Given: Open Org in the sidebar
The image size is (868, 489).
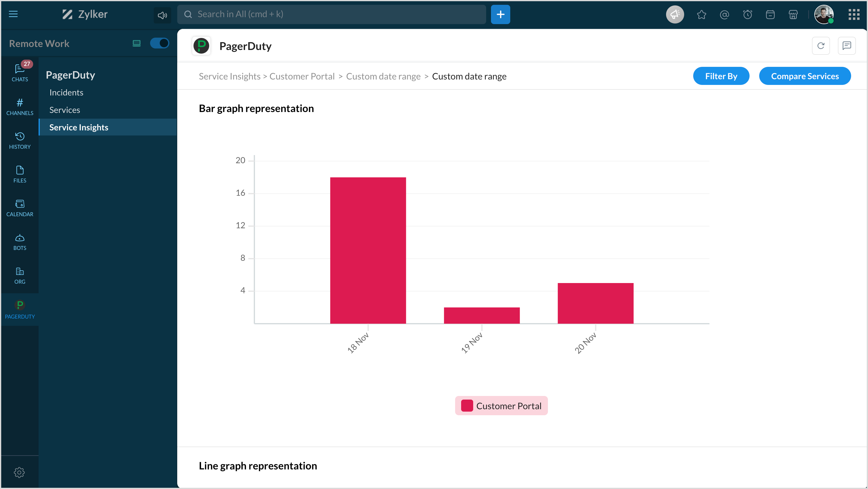Looking at the screenshot, I should pos(20,275).
